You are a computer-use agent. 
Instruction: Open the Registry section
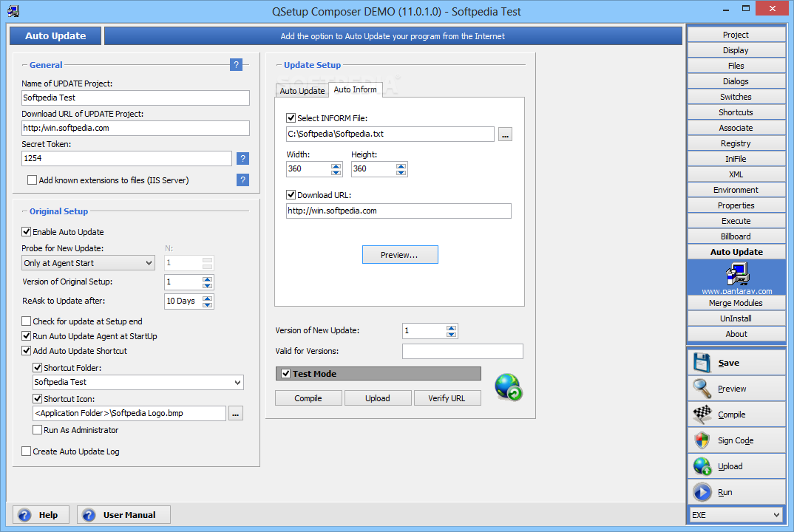coord(736,144)
